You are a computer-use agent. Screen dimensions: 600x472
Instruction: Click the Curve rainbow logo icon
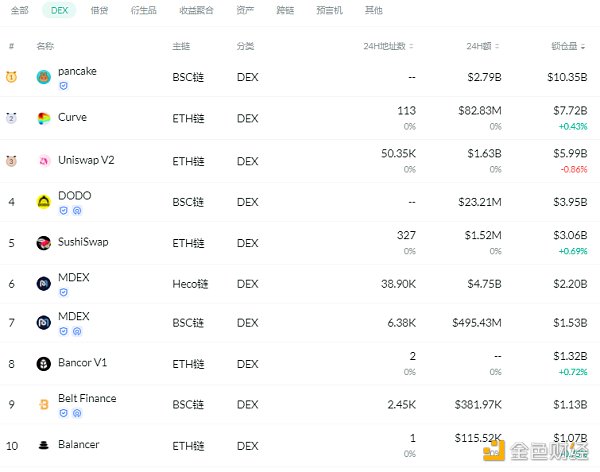pos(44,119)
